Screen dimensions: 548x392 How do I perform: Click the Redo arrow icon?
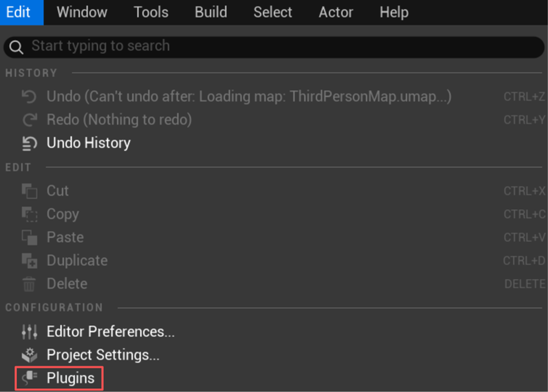click(x=29, y=120)
